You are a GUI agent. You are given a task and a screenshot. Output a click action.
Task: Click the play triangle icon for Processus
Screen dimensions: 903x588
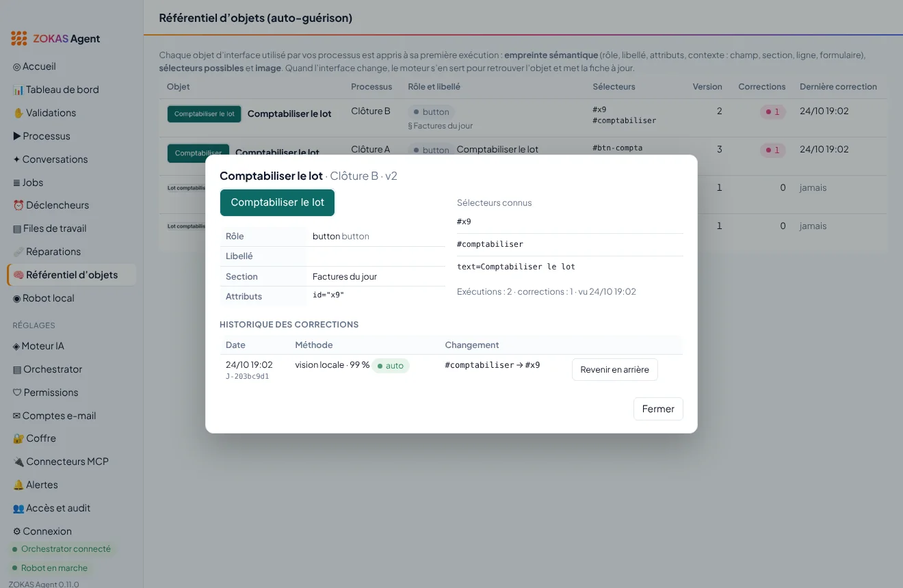pos(17,136)
